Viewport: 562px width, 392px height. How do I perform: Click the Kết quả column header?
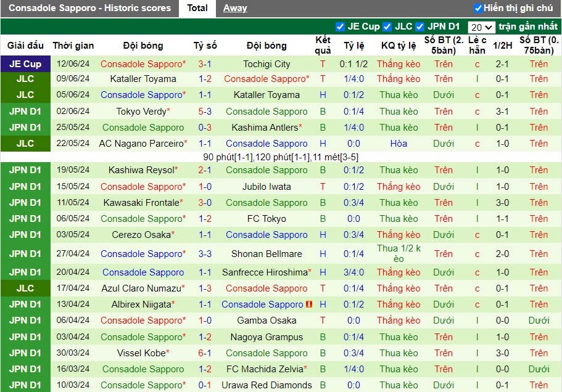pyautogui.click(x=323, y=45)
